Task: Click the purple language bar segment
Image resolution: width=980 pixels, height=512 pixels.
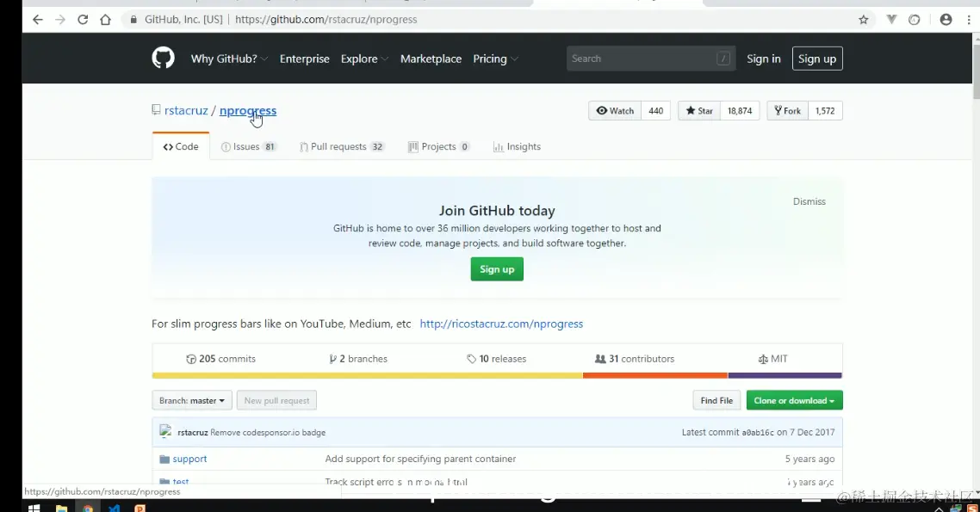Action: (x=785, y=375)
